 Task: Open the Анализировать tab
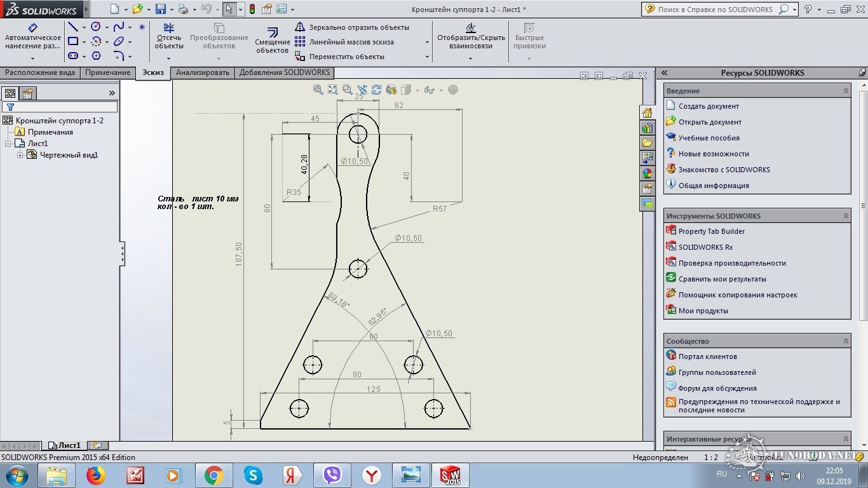pyautogui.click(x=202, y=72)
